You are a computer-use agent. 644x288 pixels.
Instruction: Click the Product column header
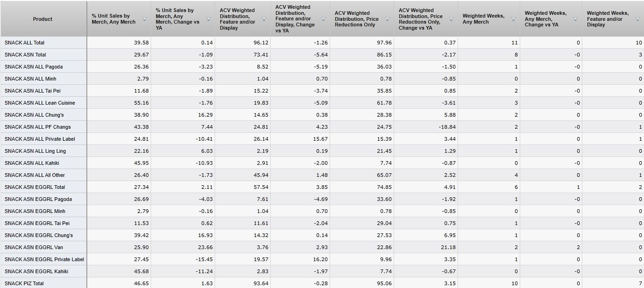click(x=43, y=19)
